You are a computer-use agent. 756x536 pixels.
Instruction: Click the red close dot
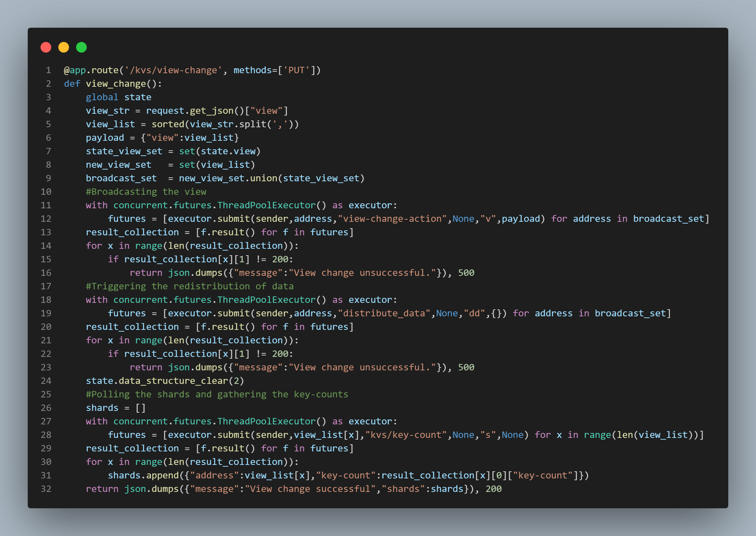[46, 47]
